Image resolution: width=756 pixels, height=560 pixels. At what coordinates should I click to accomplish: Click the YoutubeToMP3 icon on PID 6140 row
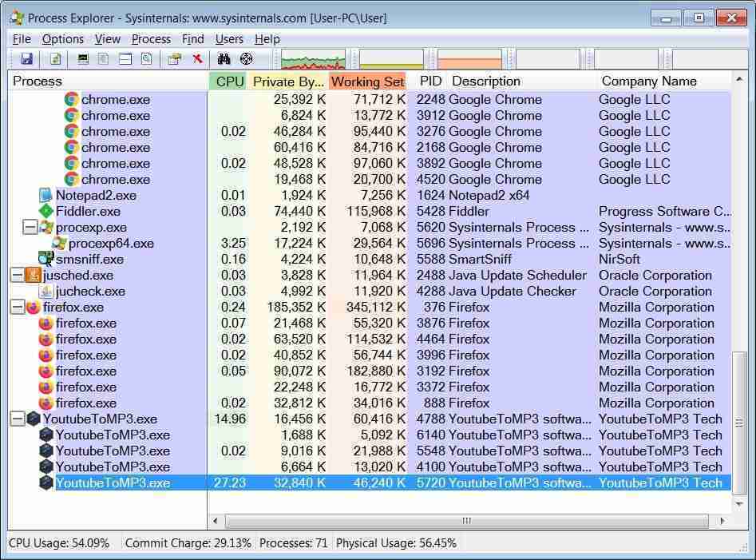46,435
